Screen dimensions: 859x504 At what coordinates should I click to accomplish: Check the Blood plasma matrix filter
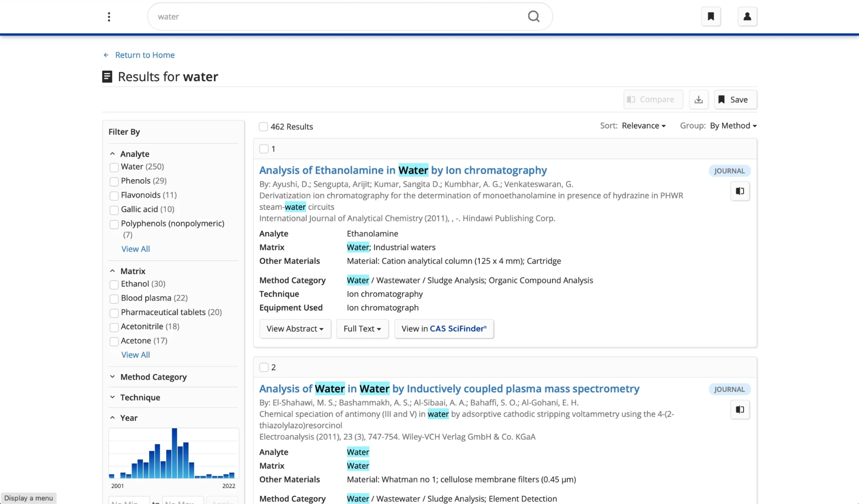click(x=114, y=299)
